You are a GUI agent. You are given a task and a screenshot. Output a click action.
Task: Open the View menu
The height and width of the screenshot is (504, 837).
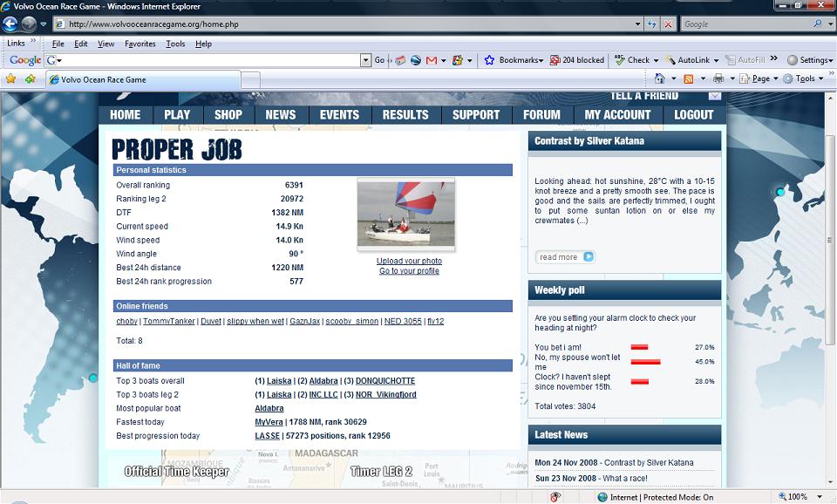(105, 44)
